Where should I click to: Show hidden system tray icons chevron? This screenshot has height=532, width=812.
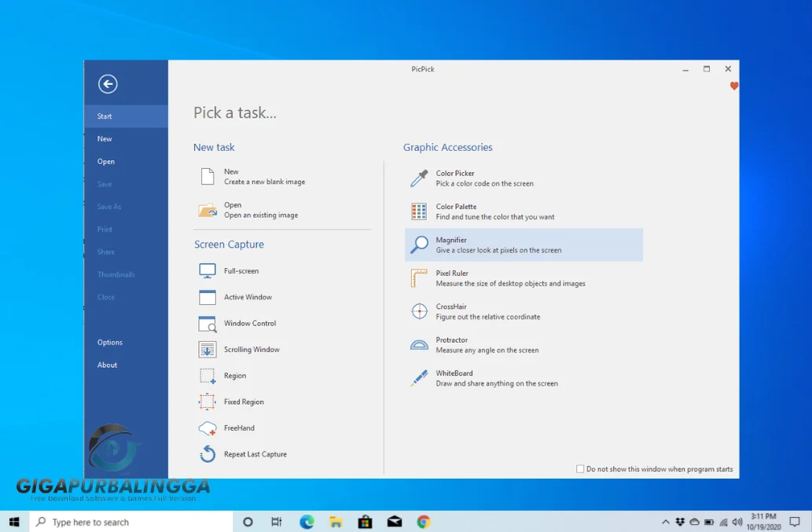(666, 522)
